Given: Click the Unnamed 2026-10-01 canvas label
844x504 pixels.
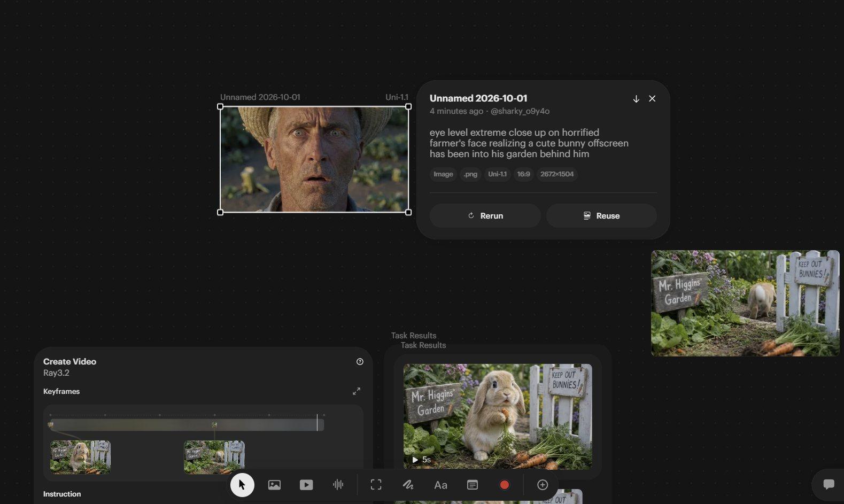Looking at the screenshot, I should 260,97.
